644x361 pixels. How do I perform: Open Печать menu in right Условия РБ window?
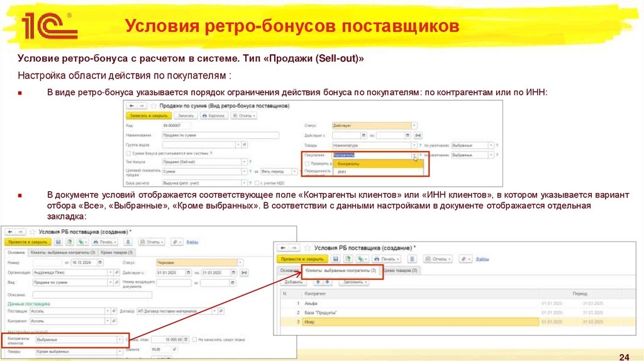(x=387, y=259)
